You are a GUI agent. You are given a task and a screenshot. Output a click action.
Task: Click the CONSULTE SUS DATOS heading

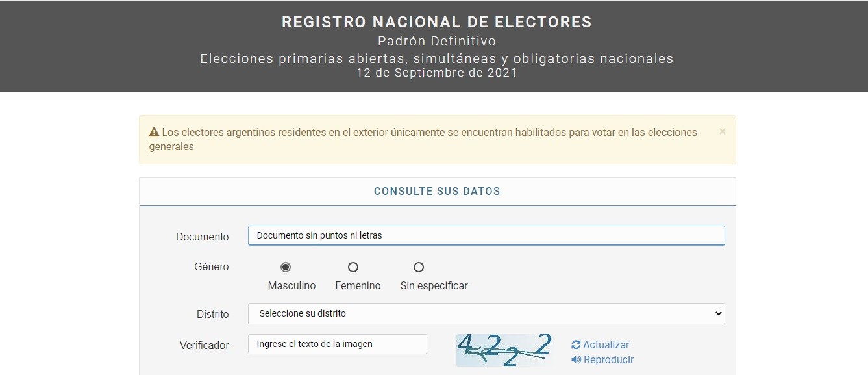tap(436, 191)
